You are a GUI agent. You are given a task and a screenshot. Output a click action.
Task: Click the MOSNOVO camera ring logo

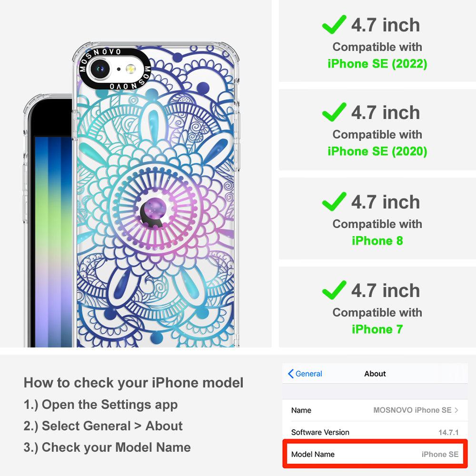(115, 69)
